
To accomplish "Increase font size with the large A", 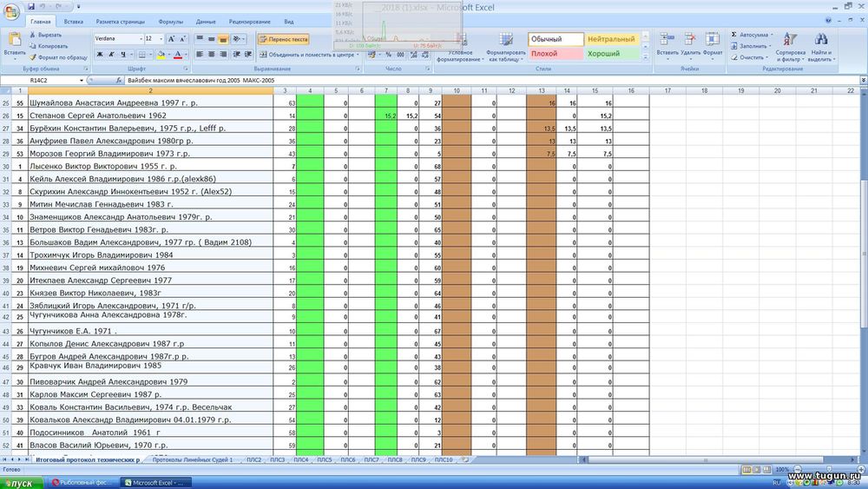I will coord(171,39).
